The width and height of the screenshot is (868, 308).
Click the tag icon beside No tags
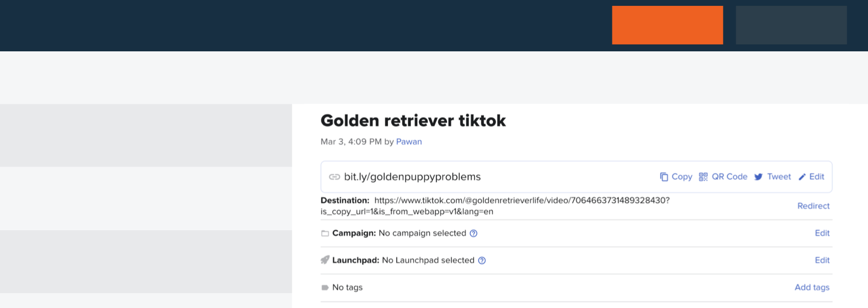[x=325, y=287]
